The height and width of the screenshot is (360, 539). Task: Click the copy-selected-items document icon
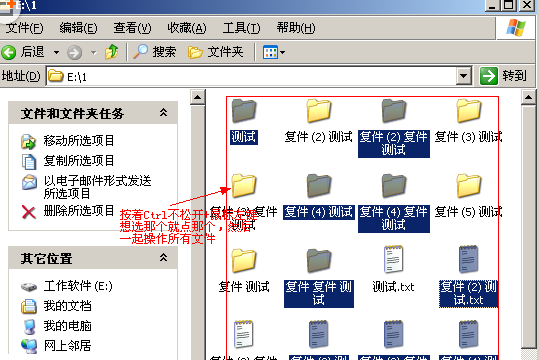[29, 162]
